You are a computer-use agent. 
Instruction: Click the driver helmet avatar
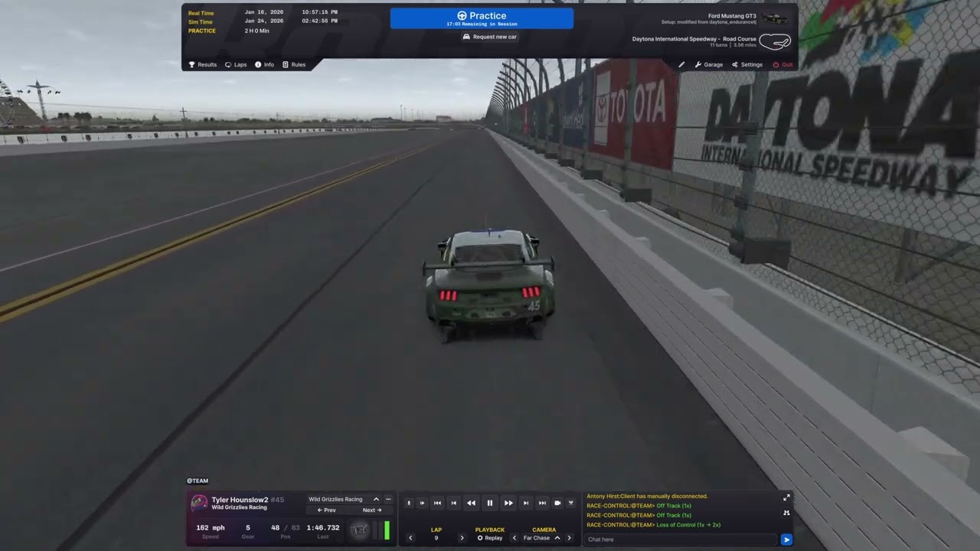(x=199, y=504)
